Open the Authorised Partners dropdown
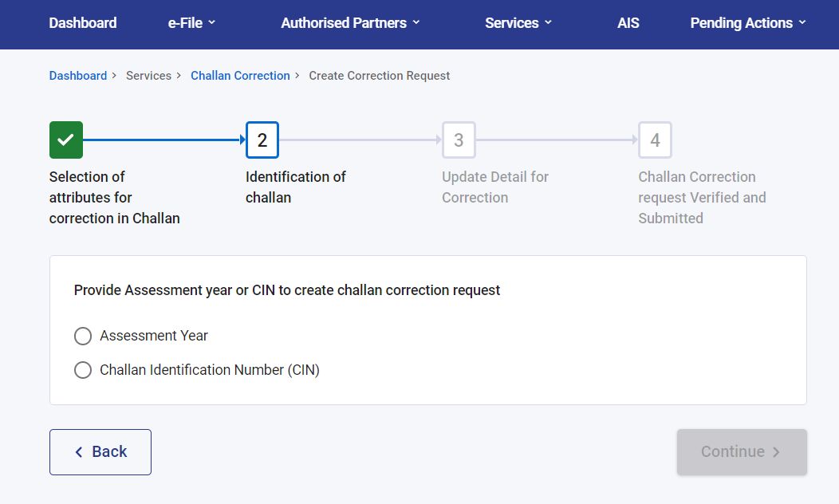This screenshot has height=504, width=839. coord(350,23)
